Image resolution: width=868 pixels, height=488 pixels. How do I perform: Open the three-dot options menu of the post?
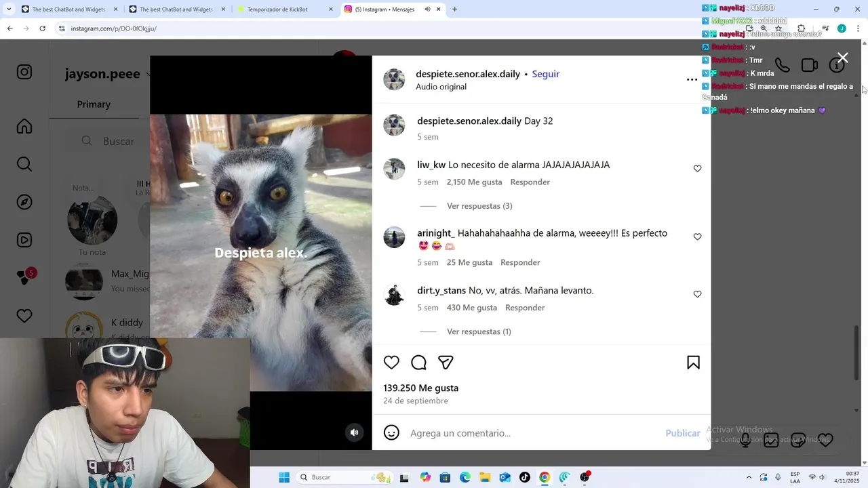tap(692, 79)
